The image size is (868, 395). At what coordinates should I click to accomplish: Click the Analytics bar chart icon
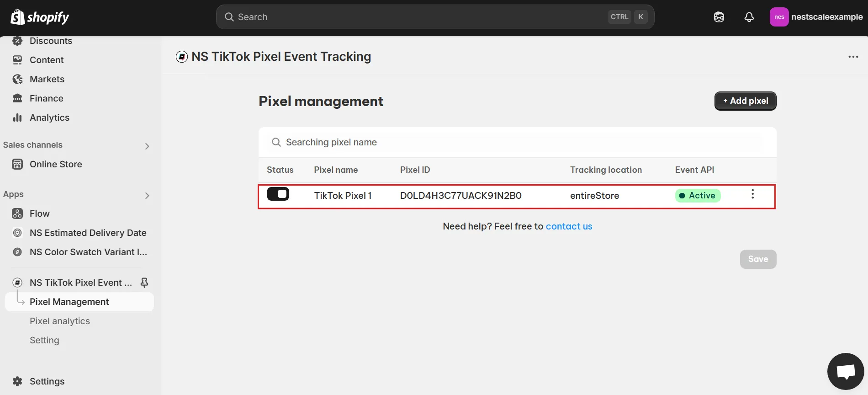point(17,117)
